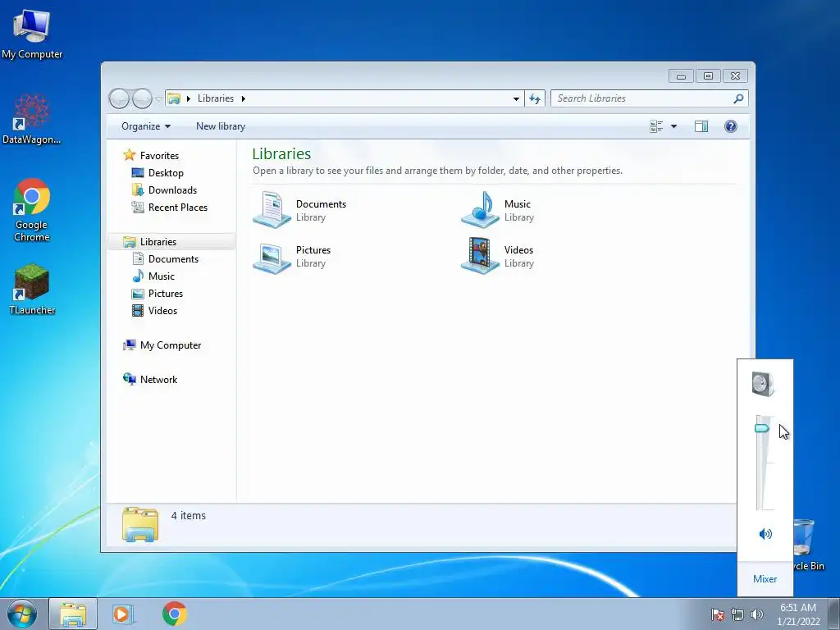Open the recent pages dropdown arrow
Image resolution: width=840 pixels, height=630 pixels.
[158, 98]
